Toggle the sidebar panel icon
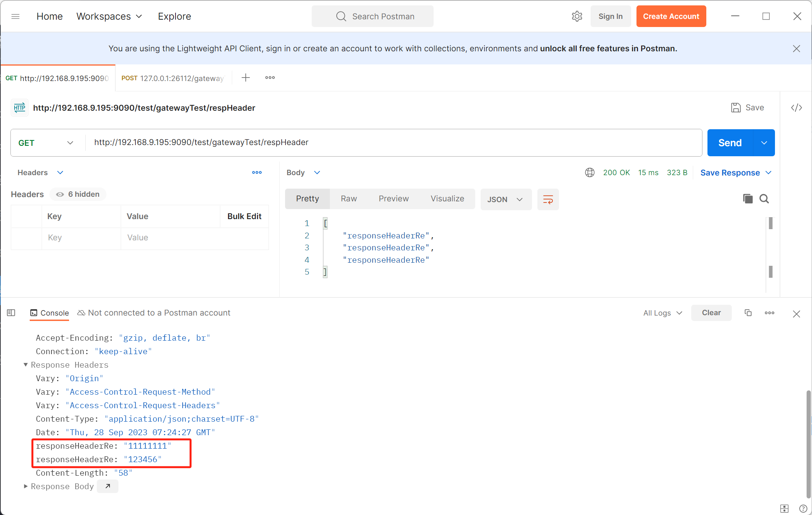Image resolution: width=812 pixels, height=515 pixels. coord(11,313)
